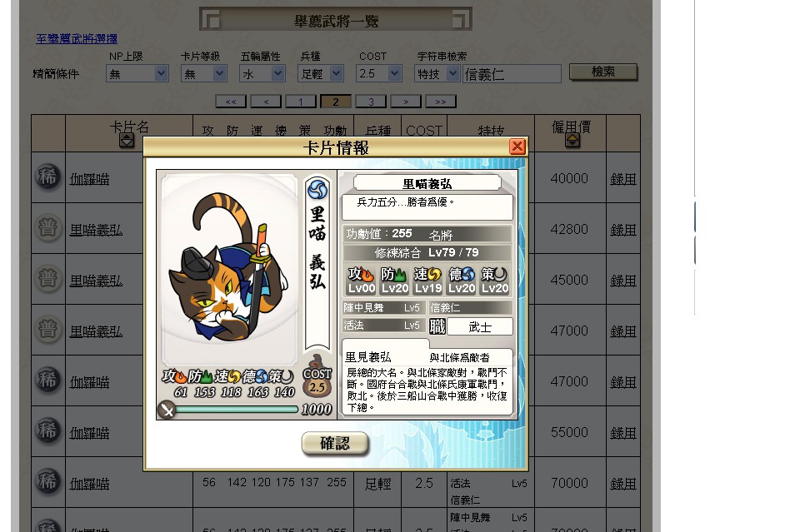Open the 五輪屬性 dropdown showing 水
Image resolution: width=800 pixels, height=532 pixels.
[262, 73]
